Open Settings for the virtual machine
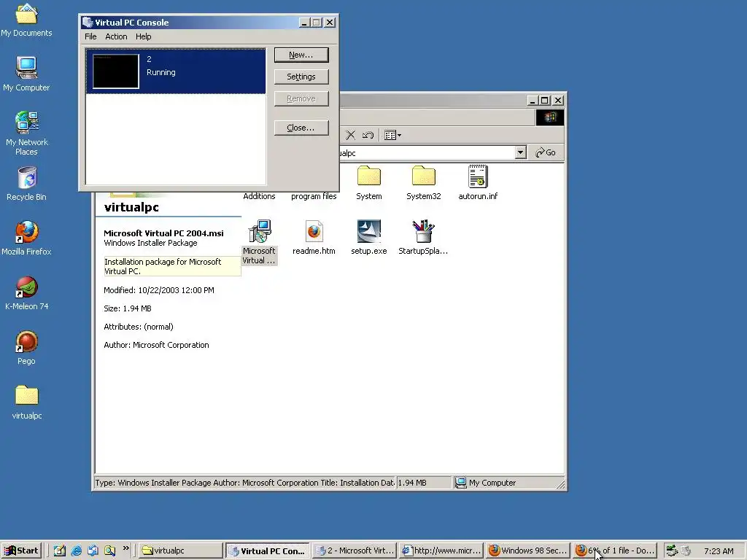 pos(301,77)
